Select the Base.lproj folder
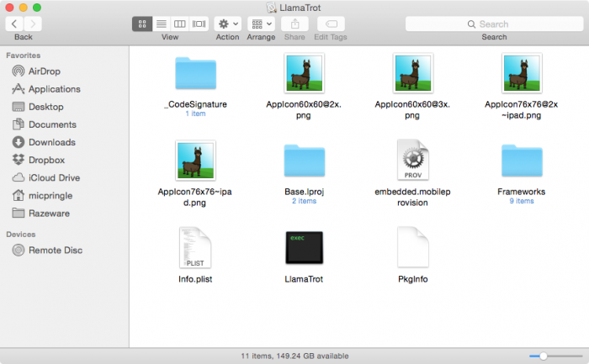 click(305, 161)
